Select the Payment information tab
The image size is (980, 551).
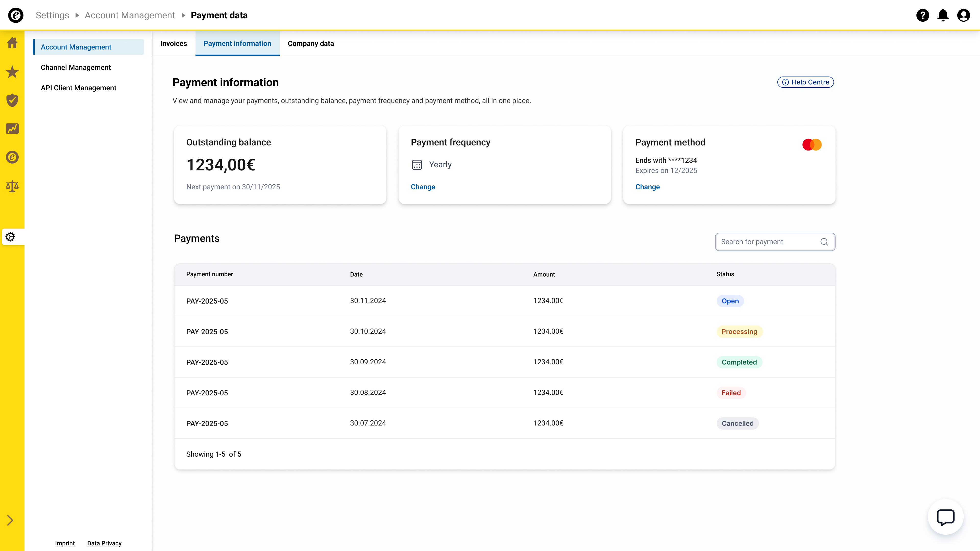237,43
